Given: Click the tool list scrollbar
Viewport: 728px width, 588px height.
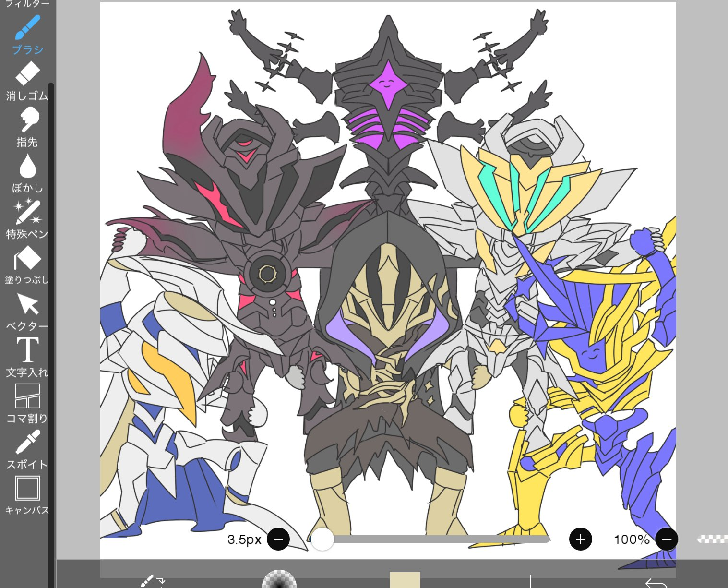Looking at the screenshot, I should pos(51,335).
